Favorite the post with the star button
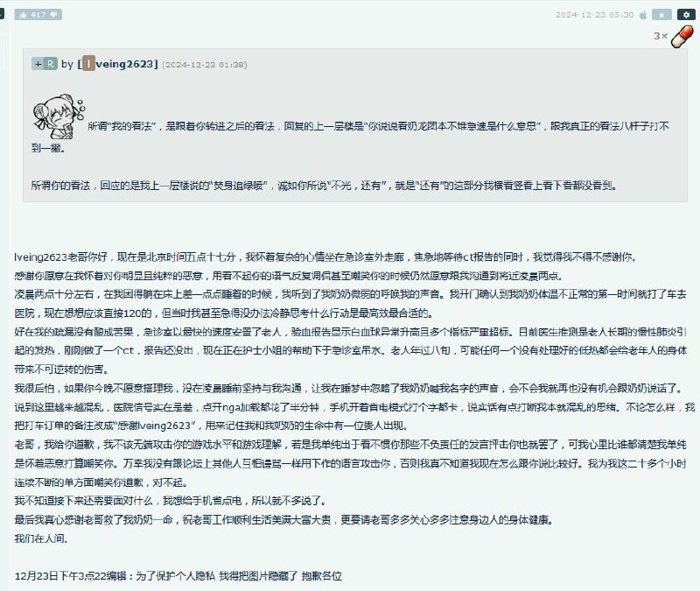The image size is (700, 591). click(x=661, y=15)
